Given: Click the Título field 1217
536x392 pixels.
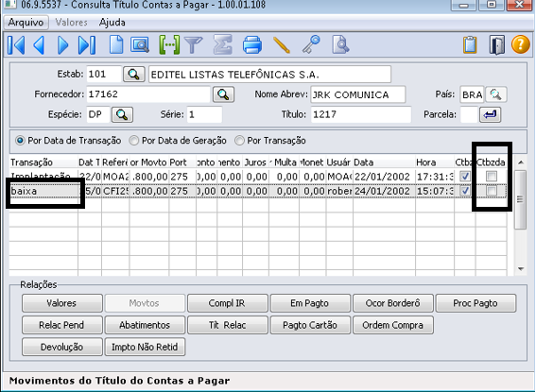Looking at the screenshot, I should (x=360, y=114).
